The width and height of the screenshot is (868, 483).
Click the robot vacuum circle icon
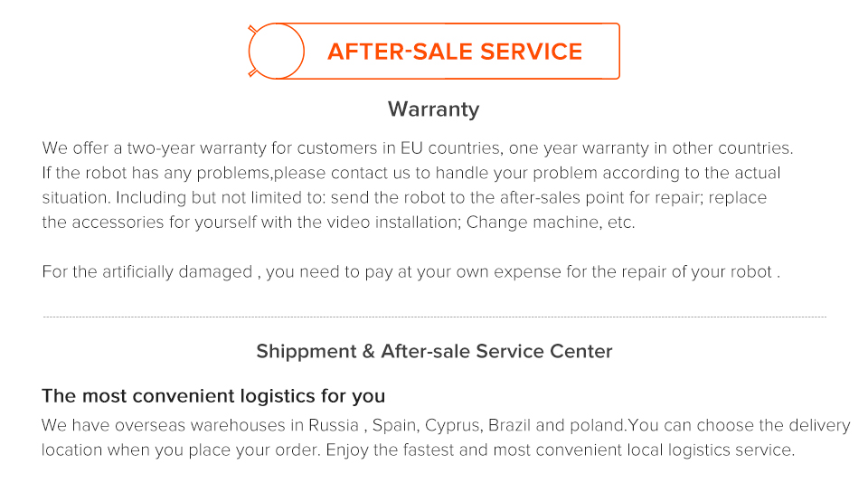point(275,51)
